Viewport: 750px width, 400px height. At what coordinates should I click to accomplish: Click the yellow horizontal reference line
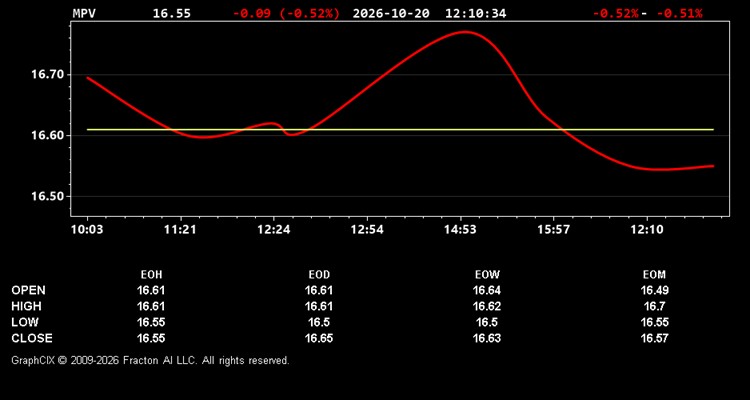click(x=400, y=129)
